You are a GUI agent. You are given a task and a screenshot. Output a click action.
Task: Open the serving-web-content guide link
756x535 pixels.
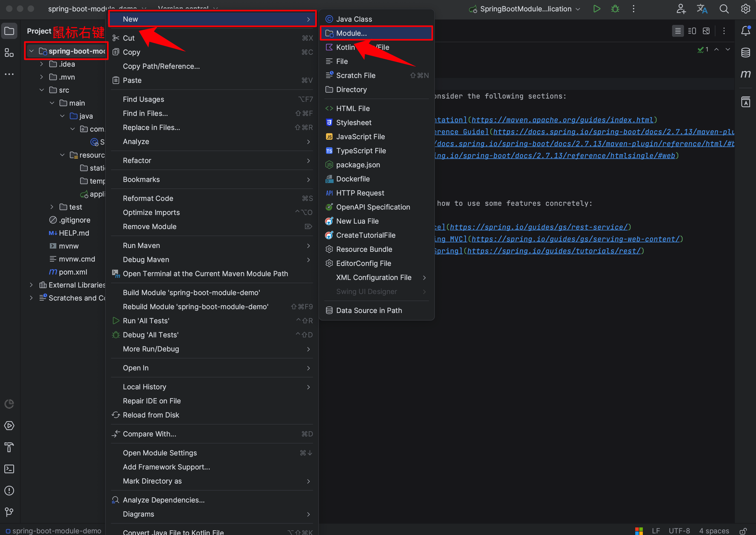(575, 239)
